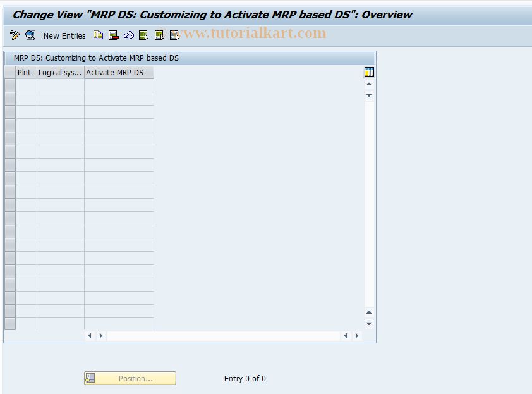Toggle Display/Change mode pencil icon

click(x=15, y=35)
